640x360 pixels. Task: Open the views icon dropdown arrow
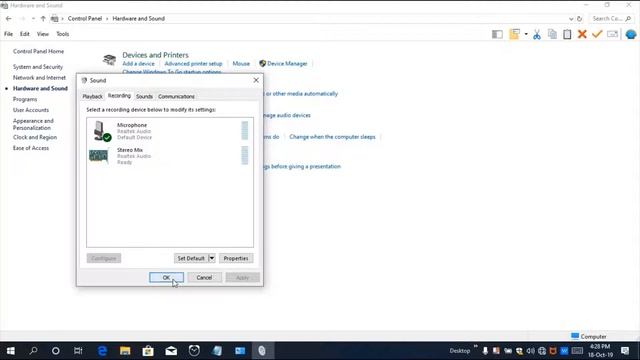pyautogui.click(x=526, y=34)
